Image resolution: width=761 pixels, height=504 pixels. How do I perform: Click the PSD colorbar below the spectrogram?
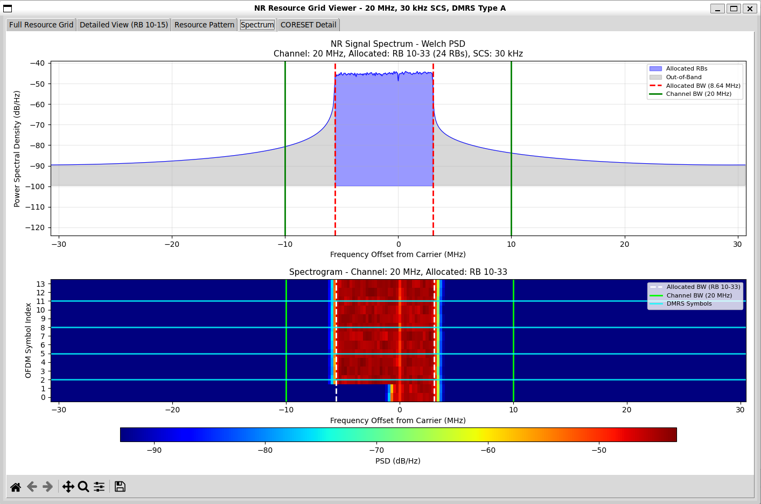point(398,434)
